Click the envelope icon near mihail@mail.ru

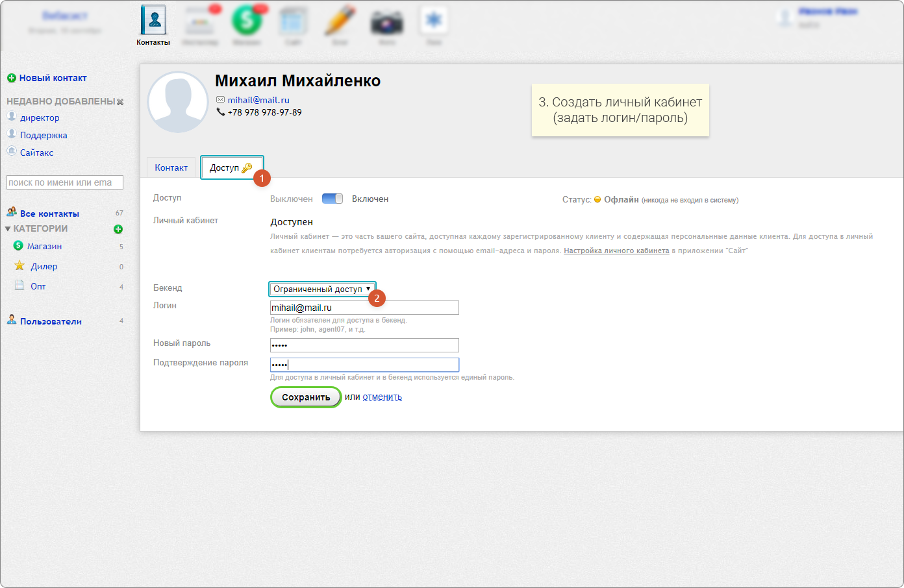pyautogui.click(x=220, y=100)
